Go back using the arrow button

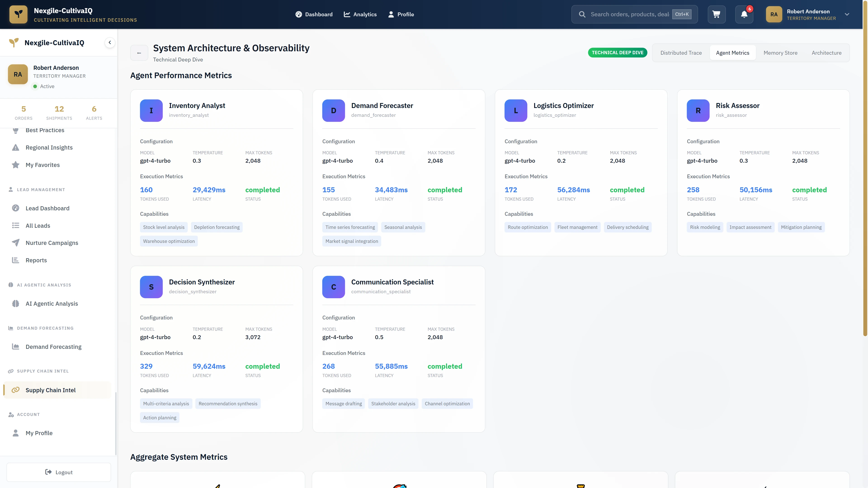click(x=139, y=53)
